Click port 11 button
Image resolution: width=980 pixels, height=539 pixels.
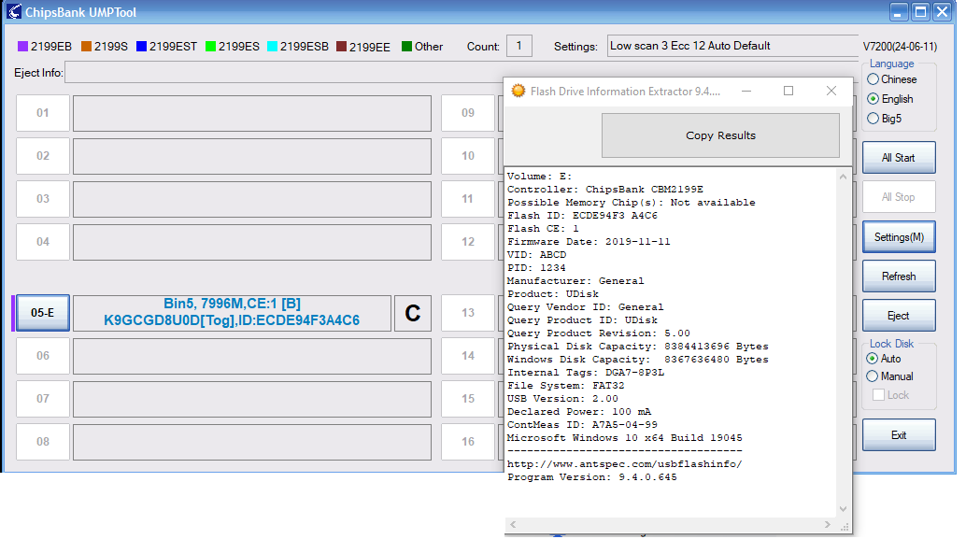pyautogui.click(x=468, y=199)
